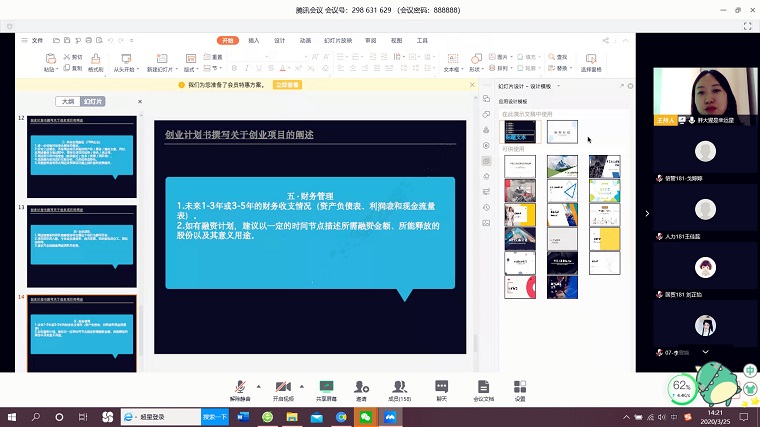
Task: Switch to the 大纲 outline view
Action: [68, 102]
